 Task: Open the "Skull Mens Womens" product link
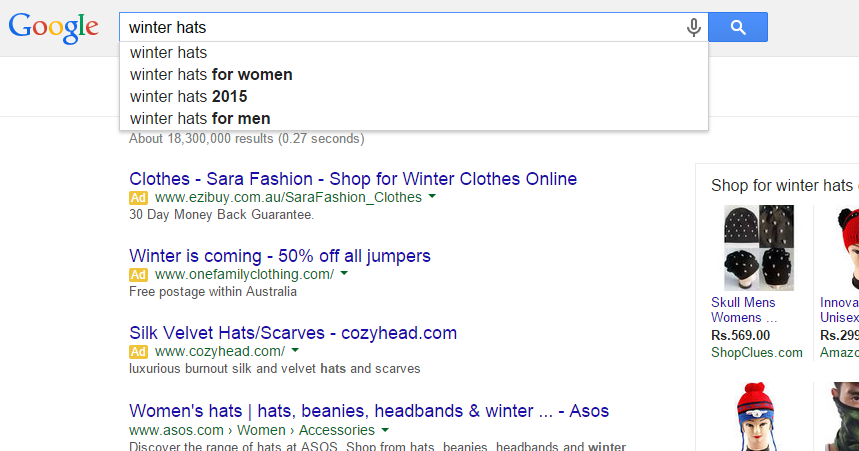point(743,310)
